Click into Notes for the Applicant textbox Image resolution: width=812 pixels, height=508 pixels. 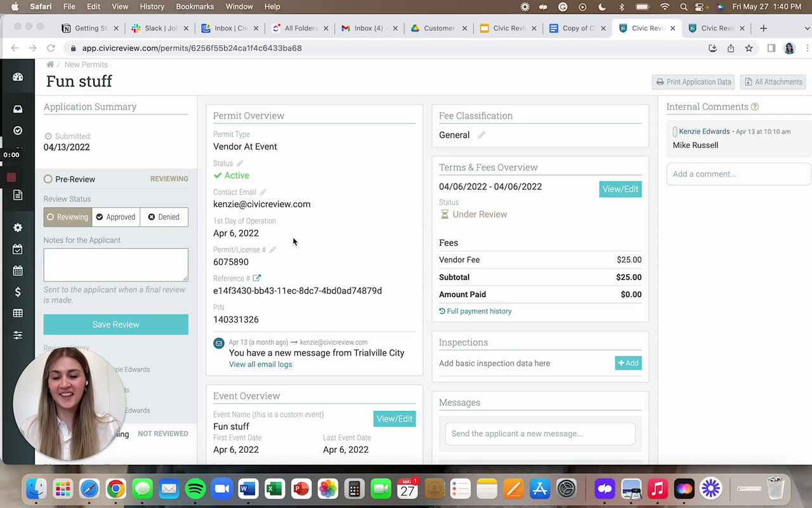click(x=115, y=265)
